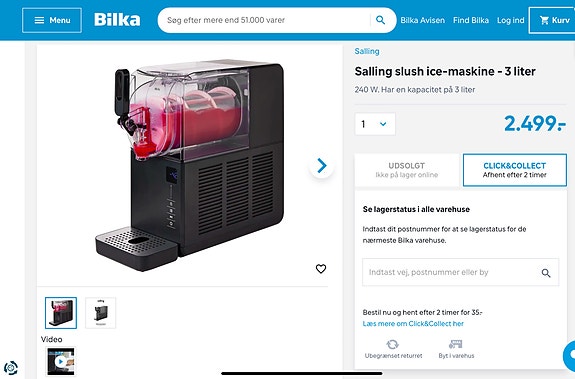The width and height of the screenshot is (575, 379).
Task: Select the Udsolgt online delivery tab
Action: 407,170
